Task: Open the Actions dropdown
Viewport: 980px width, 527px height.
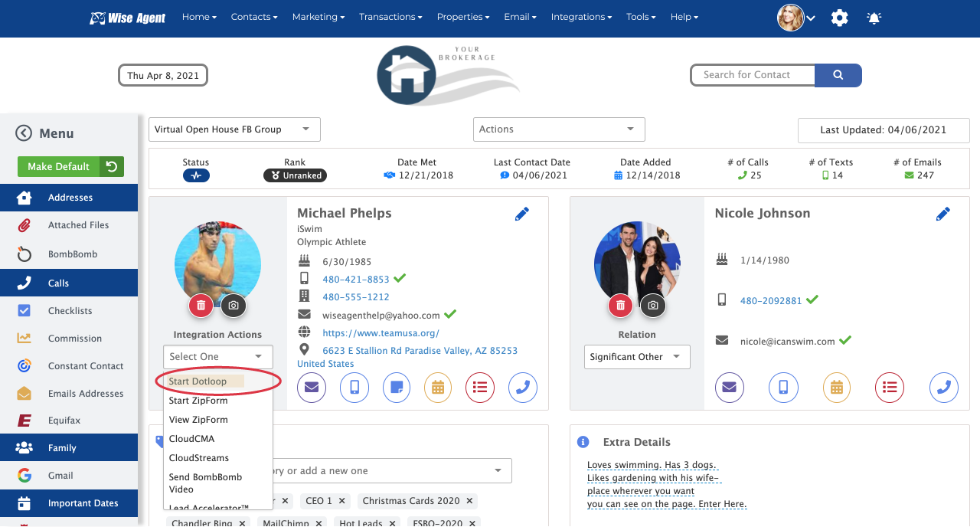Action: tap(559, 129)
